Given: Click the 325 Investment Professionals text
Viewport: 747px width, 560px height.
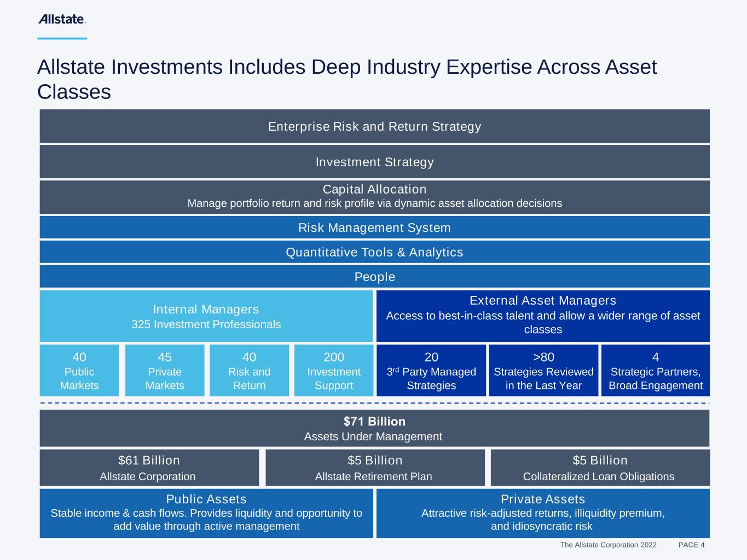Looking at the screenshot, I should (x=206, y=324).
